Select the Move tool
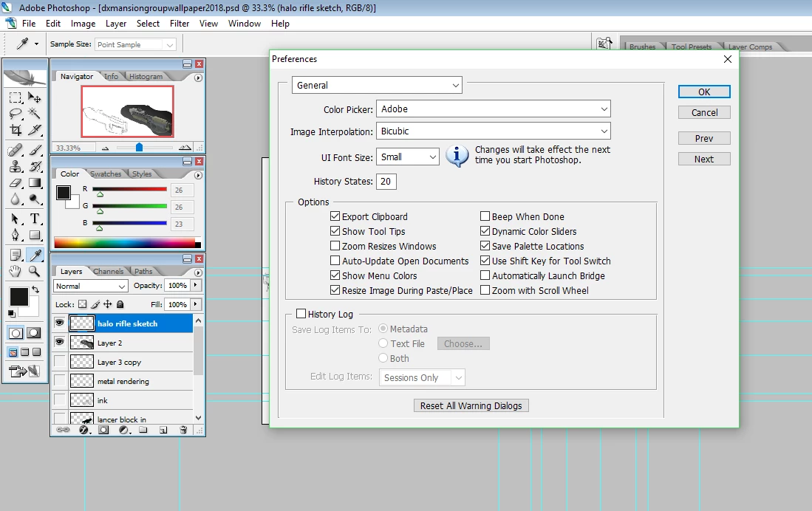The image size is (812, 511). coord(35,98)
